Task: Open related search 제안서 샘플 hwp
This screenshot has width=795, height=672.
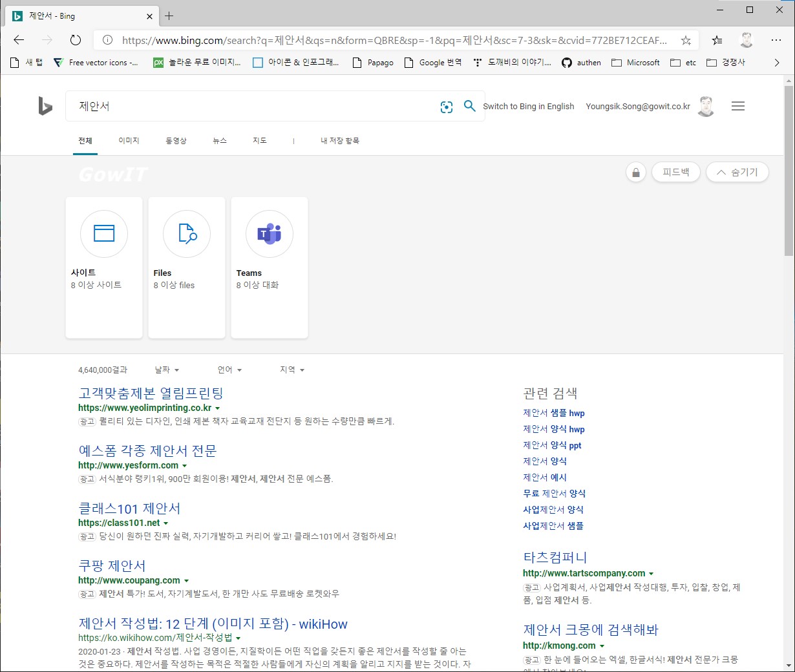Action: click(x=554, y=413)
